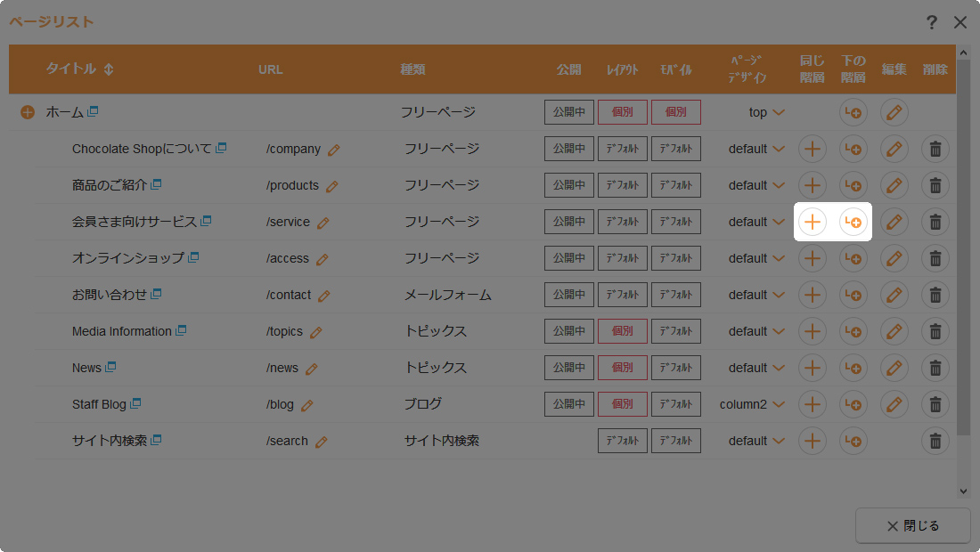Add child page under 会員さま向けサービス
Screen dimensions: 980x552
pyautogui.click(x=853, y=222)
